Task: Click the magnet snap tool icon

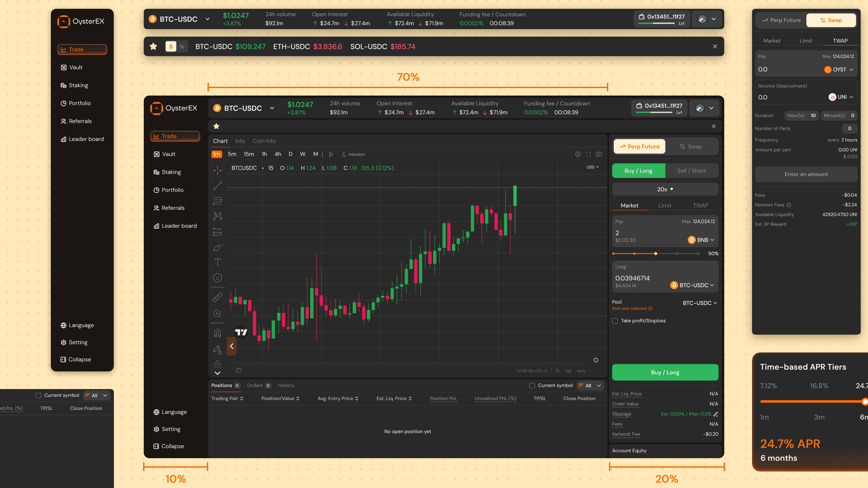Action: [217, 333]
